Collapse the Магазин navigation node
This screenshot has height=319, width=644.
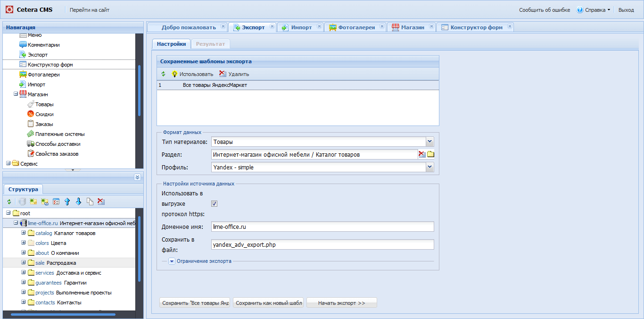pyautogui.click(x=16, y=94)
